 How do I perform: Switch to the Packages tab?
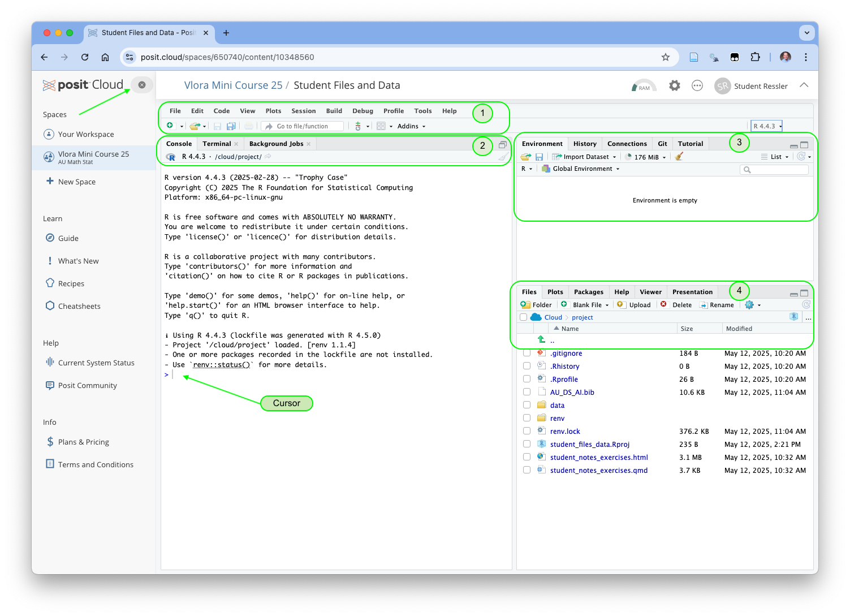589,292
